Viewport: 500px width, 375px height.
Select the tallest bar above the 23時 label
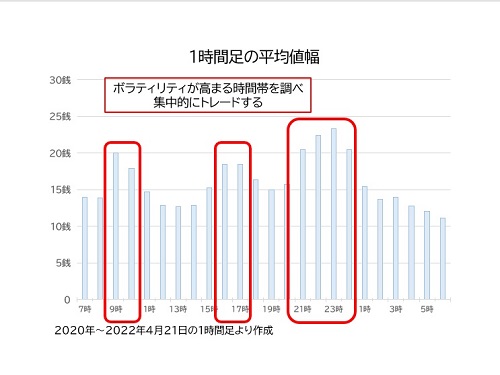334,214
